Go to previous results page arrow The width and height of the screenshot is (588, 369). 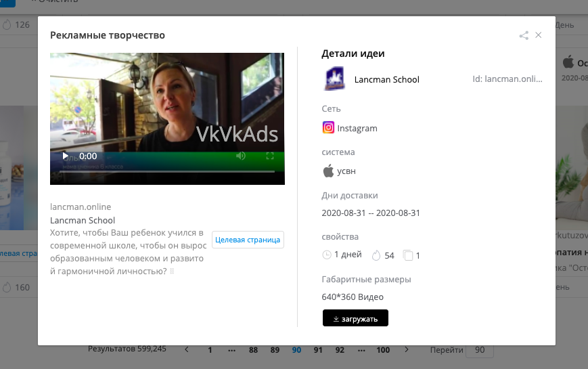[x=187, y=349]
